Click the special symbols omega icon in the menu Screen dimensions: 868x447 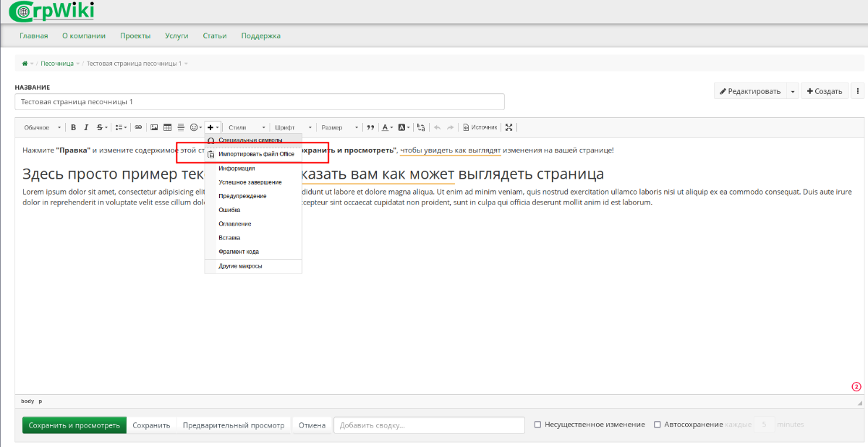click(211, 140)
